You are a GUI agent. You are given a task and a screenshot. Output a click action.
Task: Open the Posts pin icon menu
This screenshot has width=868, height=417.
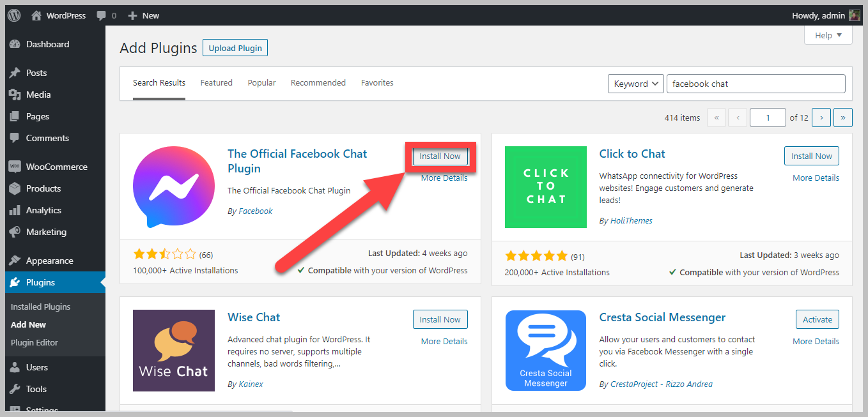55,73
